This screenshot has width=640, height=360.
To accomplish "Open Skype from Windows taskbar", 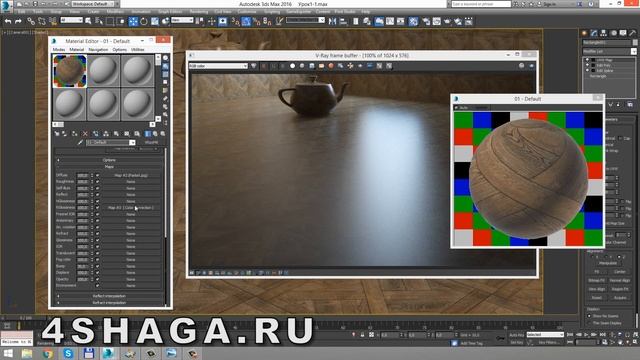I will (x=68, y=353).
